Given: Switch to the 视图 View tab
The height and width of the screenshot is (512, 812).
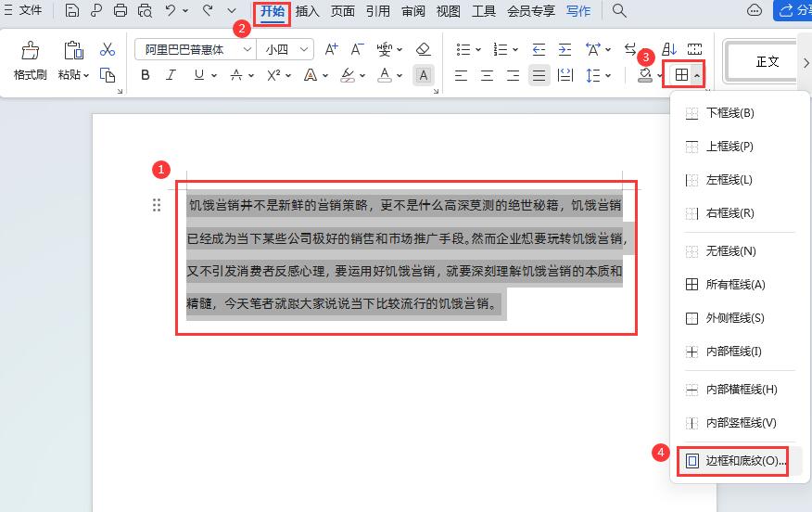Looking at the screenshot, I should point(449,11).
